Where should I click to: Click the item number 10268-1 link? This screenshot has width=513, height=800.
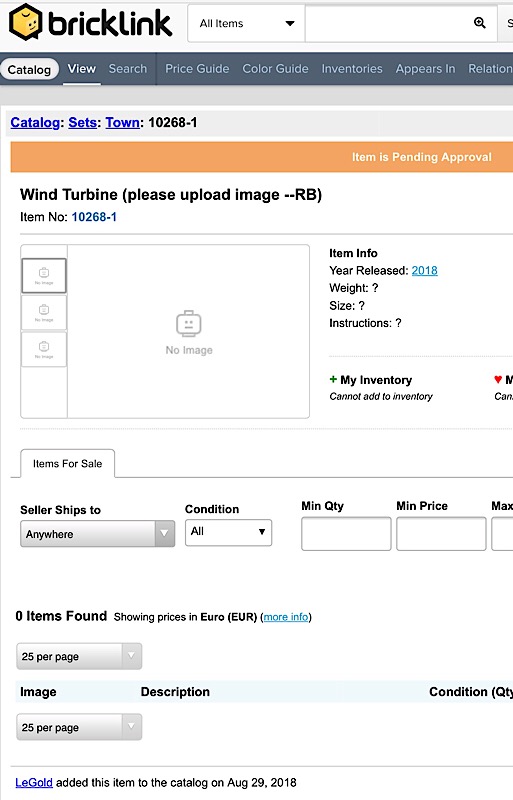point(94,217)
